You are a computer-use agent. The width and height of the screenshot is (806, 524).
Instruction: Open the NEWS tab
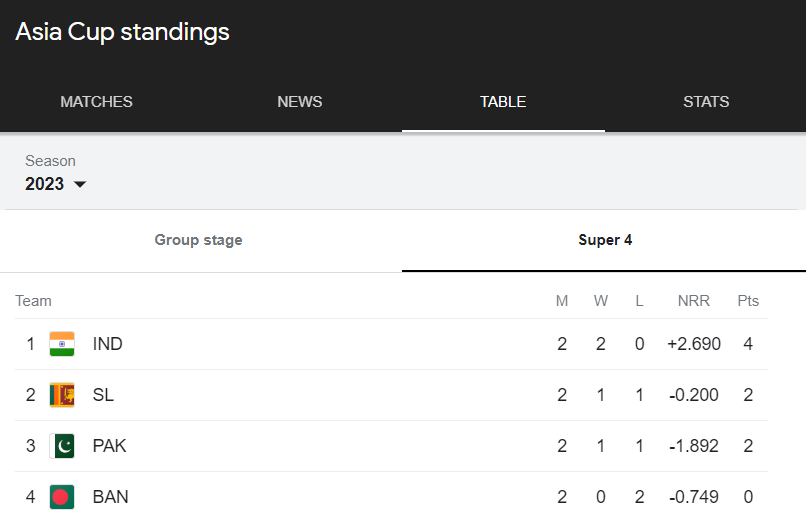[300, 102]
